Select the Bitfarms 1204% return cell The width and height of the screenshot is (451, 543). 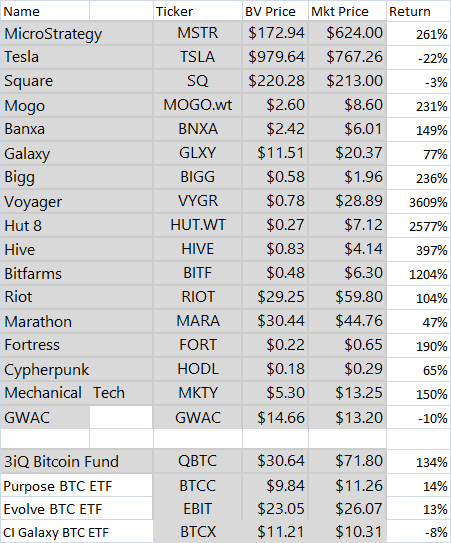point(419,273)
